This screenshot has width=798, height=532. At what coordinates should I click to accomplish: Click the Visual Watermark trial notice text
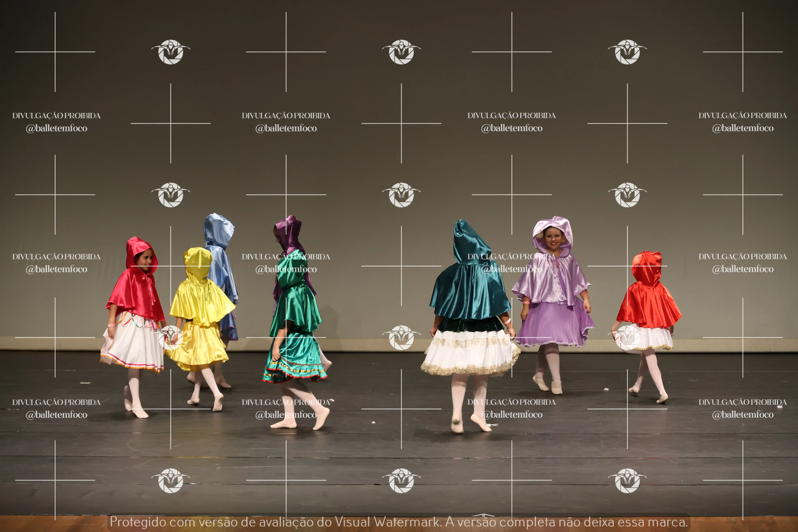click(399, 522)
